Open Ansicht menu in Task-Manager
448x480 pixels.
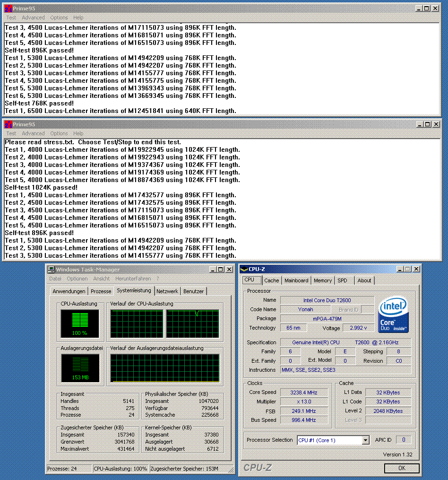(x=101, y=279)
